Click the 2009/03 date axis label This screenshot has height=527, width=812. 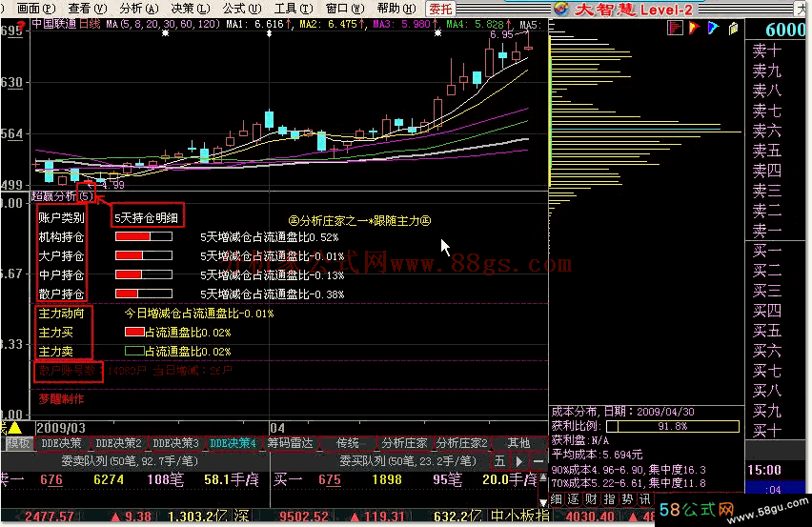[x=61, y=428]
